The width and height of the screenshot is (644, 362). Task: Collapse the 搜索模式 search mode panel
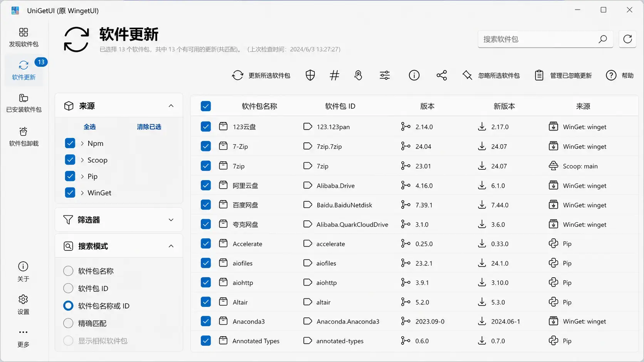tap(171, 246)
